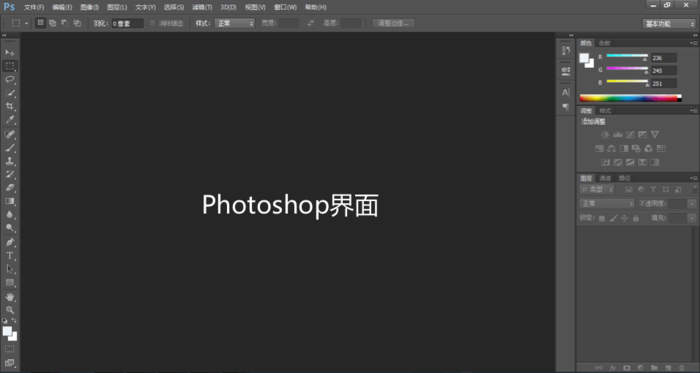Viewport: 700px width, 373px height.
Task: Open the 样式 style dropdown set to 正常
Action: click(235, 23)
